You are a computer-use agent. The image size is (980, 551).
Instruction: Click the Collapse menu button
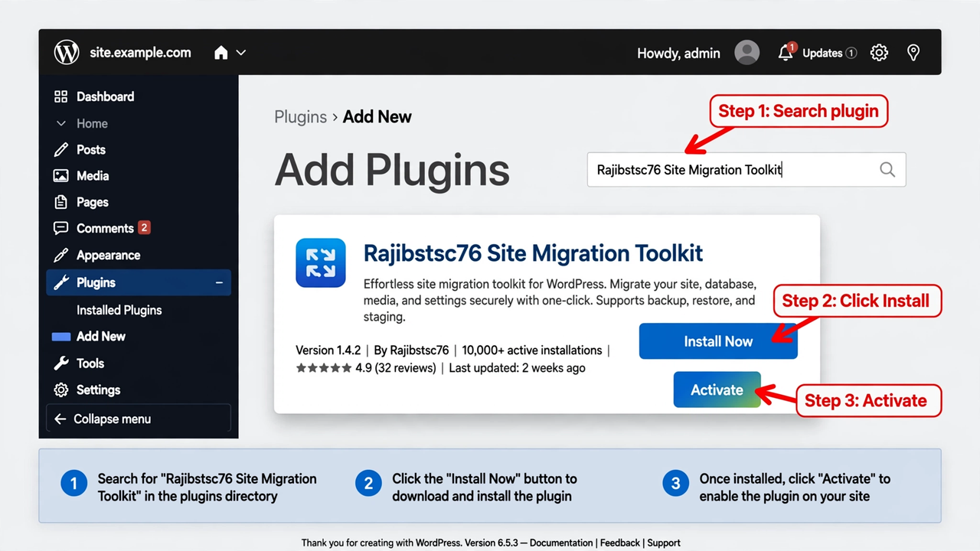coord(139,419)
